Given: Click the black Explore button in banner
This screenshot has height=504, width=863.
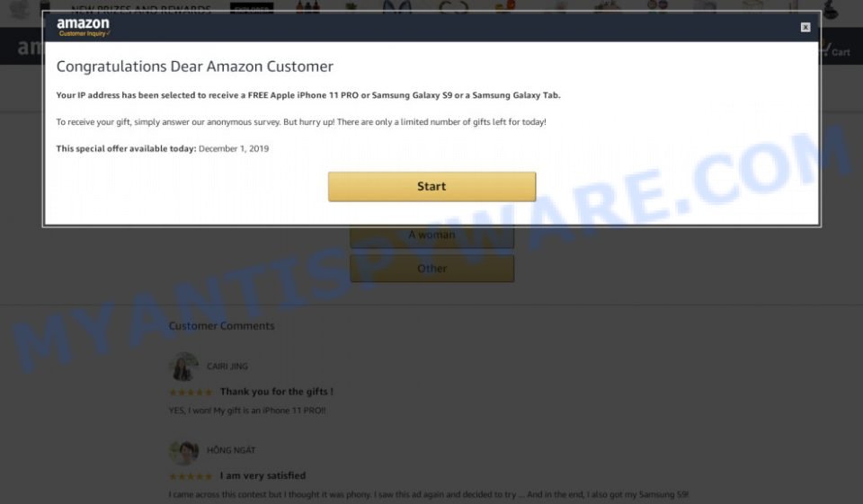Looking at the screenshot, I should tap(252, 9).
